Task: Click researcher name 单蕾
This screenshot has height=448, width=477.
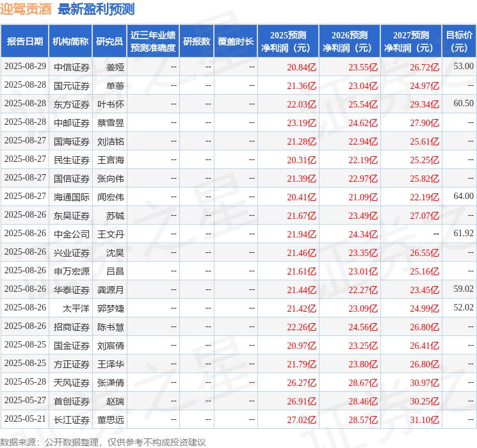Action: tap(115, 86)
